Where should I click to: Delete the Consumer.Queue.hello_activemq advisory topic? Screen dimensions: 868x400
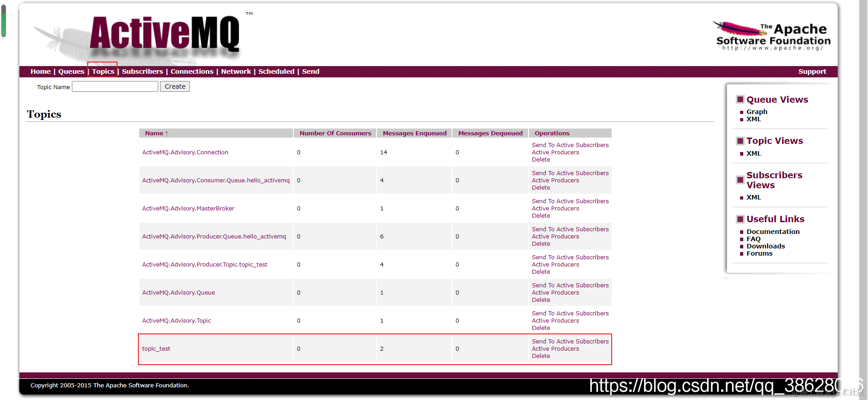point(541,188)
